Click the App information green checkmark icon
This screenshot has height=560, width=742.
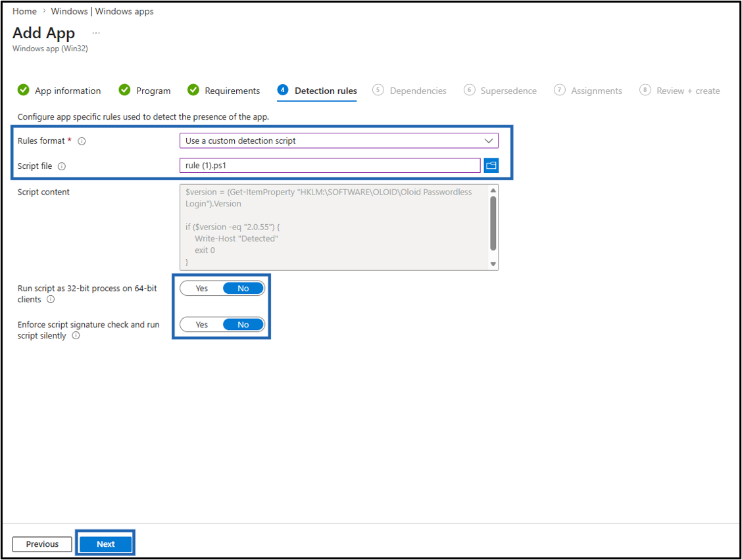pyautogui.click(x=23, y=90)
